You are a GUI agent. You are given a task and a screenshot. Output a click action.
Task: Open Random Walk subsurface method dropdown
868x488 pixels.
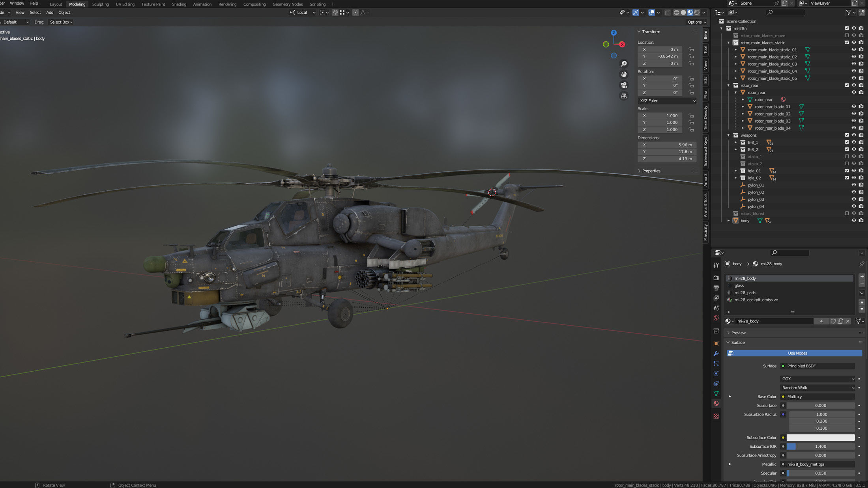(x=817, y=388)
